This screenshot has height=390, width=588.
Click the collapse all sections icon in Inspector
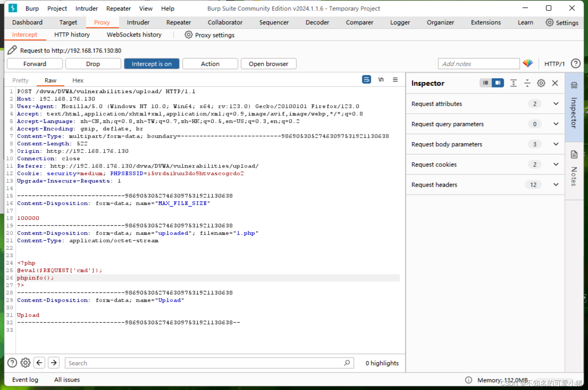(x=527, y=83)
